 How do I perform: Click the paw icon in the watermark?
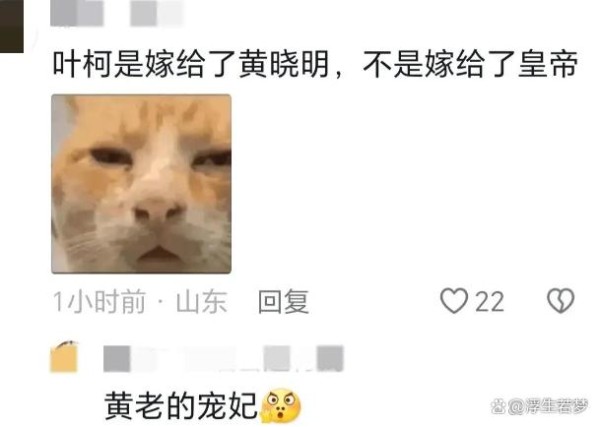(499, 407)
